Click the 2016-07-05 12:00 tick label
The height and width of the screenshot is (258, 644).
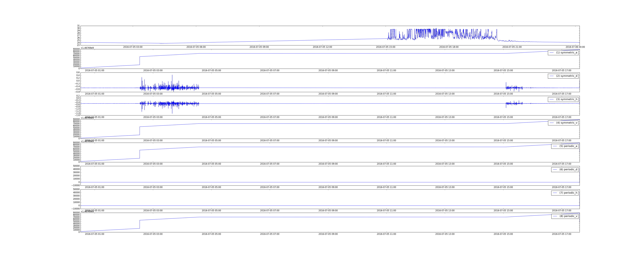coord(323,47)
